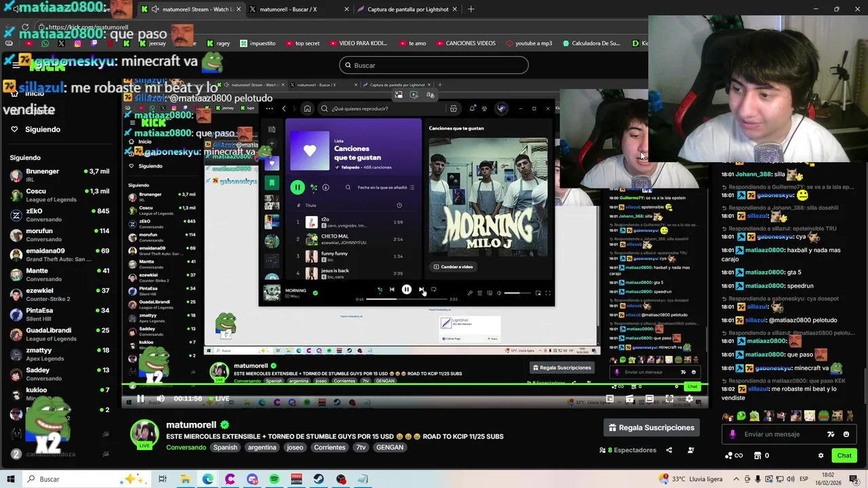Share the matumorell stream

669,450
